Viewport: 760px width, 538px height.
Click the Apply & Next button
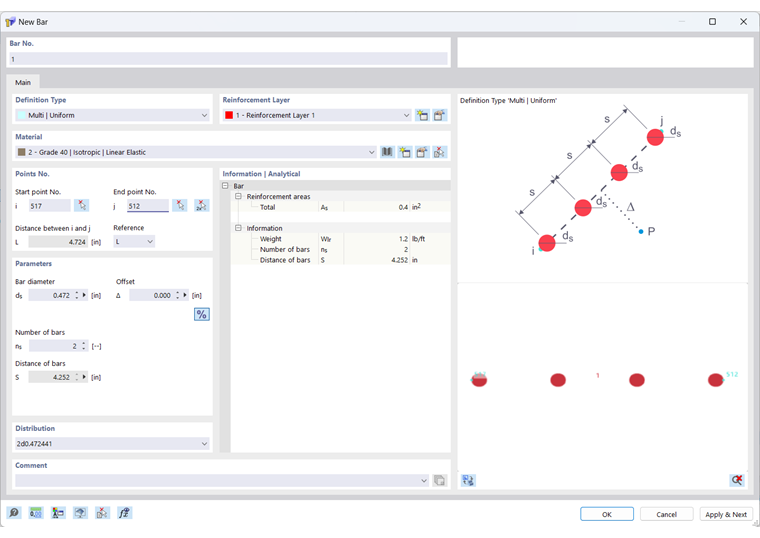[726, 514]
